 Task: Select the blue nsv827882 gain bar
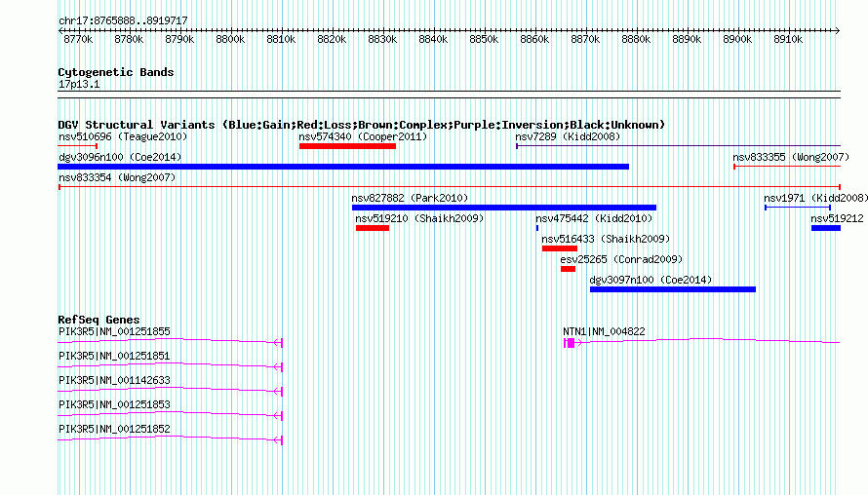[x=504, y=208]
